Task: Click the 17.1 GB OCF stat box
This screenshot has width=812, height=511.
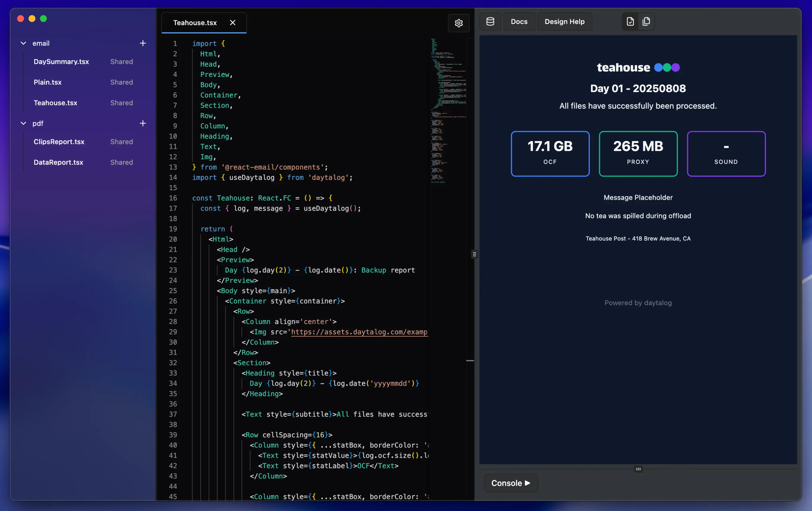Action: pyautogui.click(x=550, y=154)
